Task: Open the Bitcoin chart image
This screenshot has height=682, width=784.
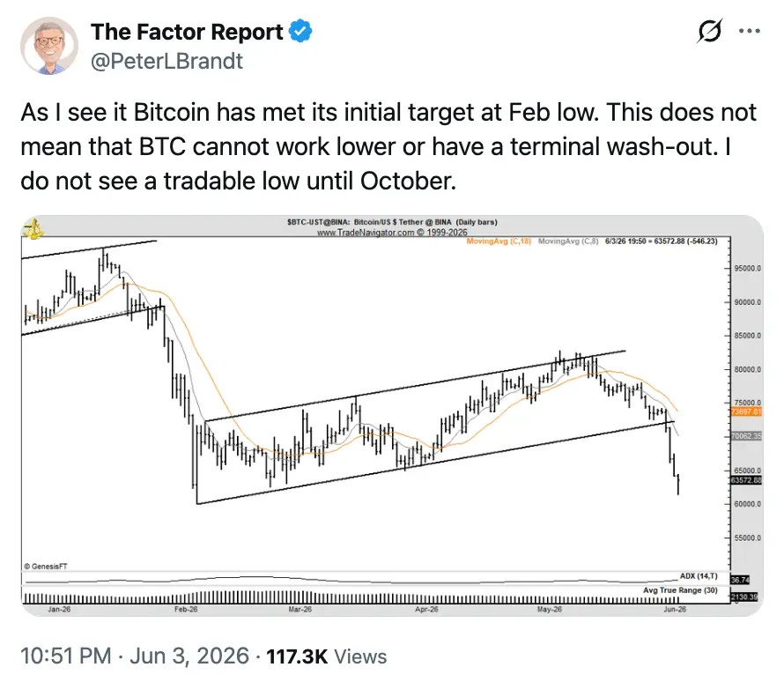Action: pyautogui.click(x=392, y=416)
